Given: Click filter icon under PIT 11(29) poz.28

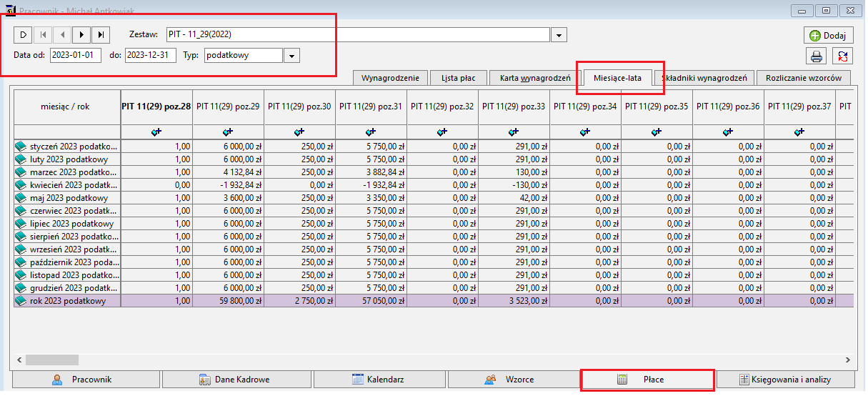Looking at the screenshot, I should click(156, 132).
